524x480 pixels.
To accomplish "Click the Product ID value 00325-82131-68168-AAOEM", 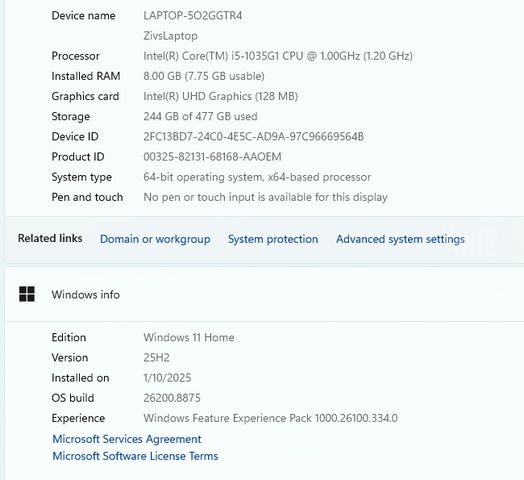I will (x=213, y=157).
